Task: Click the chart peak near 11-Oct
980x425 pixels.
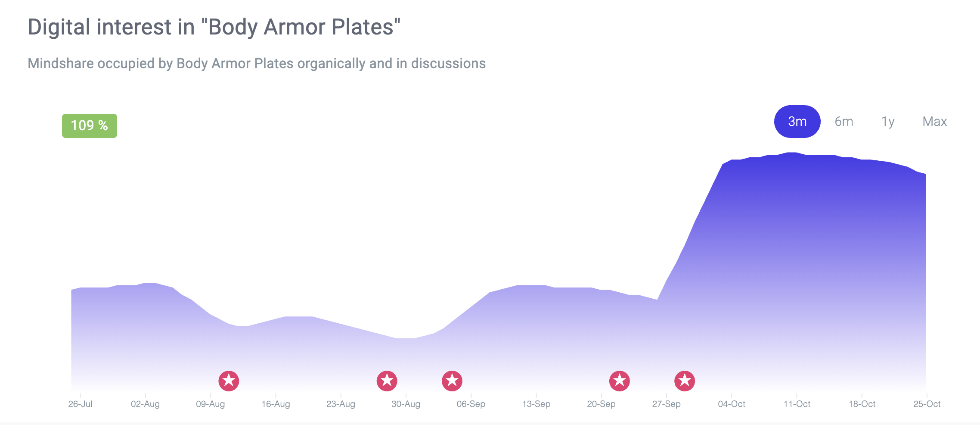Action: click(792, 153)
